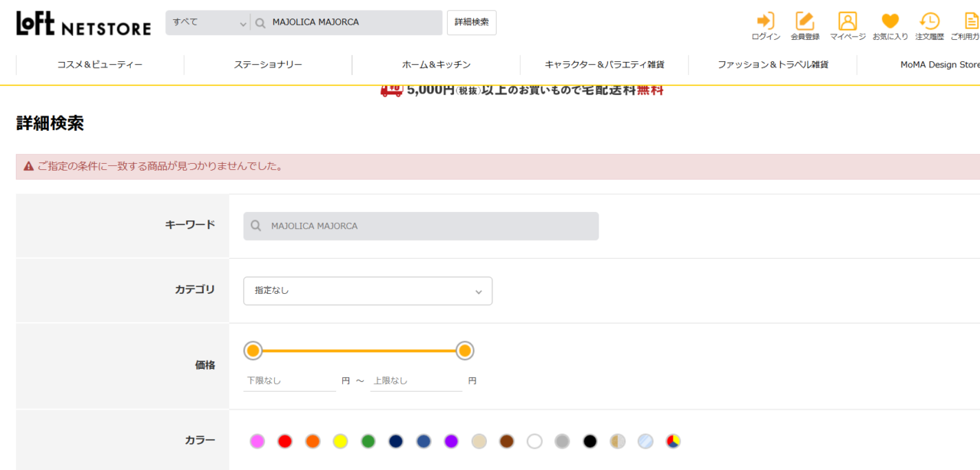Select the gray color swatch
The width and height of the screenshot is (980, 470).
[562, 441]
